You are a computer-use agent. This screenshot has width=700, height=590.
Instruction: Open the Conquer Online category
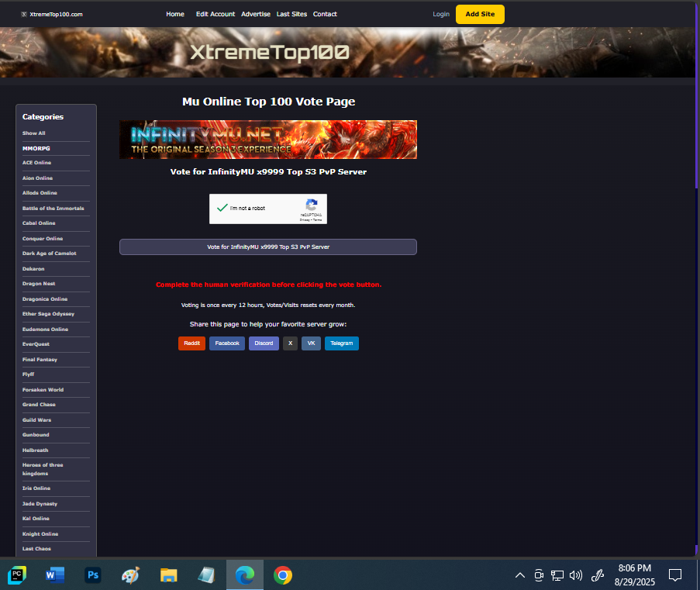[43, 239]
